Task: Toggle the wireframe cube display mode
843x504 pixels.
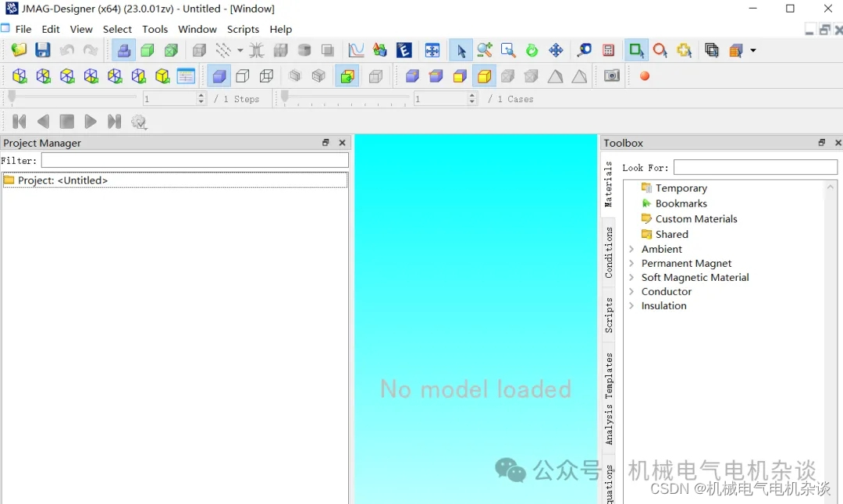Action: point(266,76)
